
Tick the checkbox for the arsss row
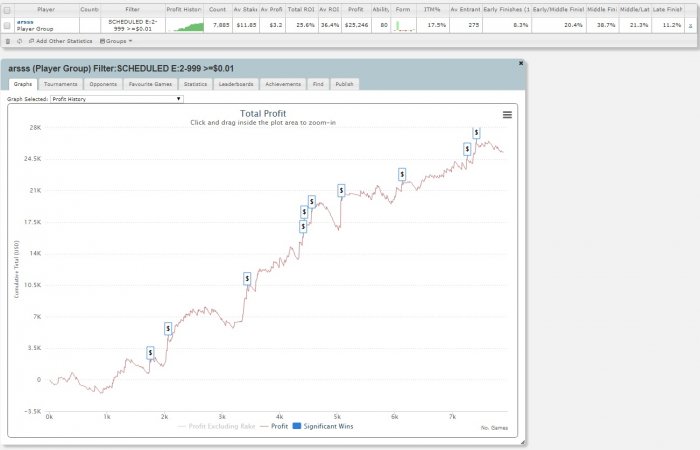pyautogui.click(x=7, y=25)
